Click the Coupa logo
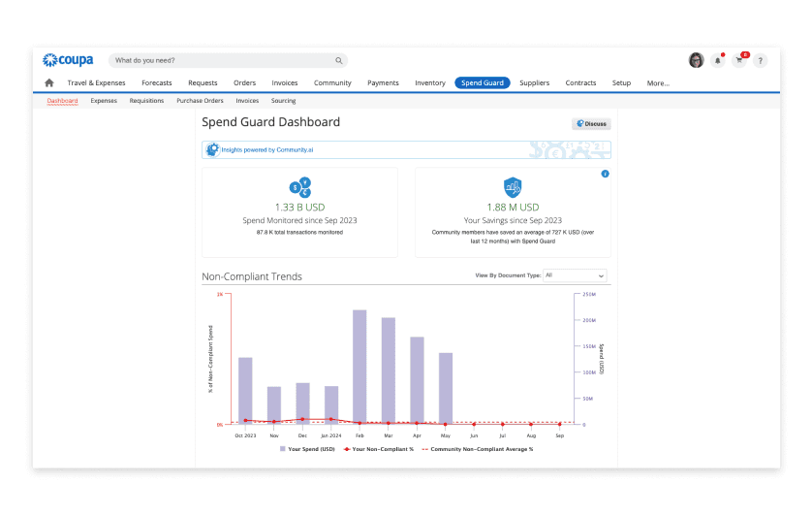The height and width of the screenshot is (515, 812). coord(68,60)
